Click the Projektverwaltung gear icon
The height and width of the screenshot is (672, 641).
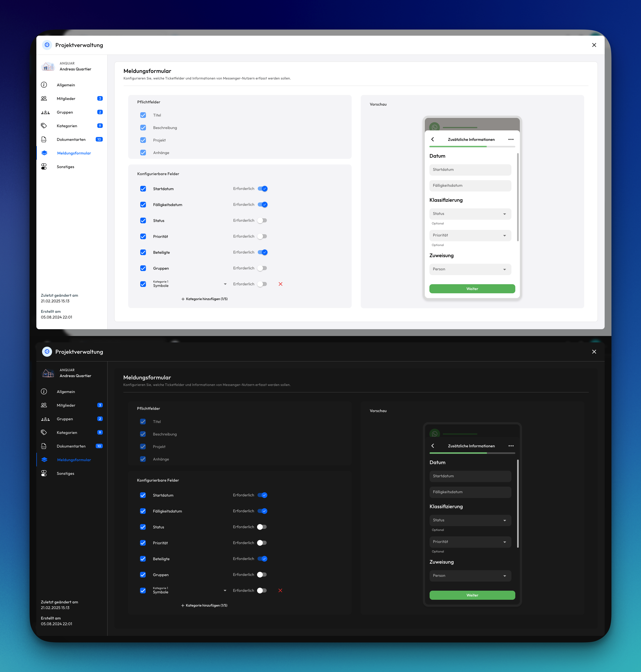[47, 45]
